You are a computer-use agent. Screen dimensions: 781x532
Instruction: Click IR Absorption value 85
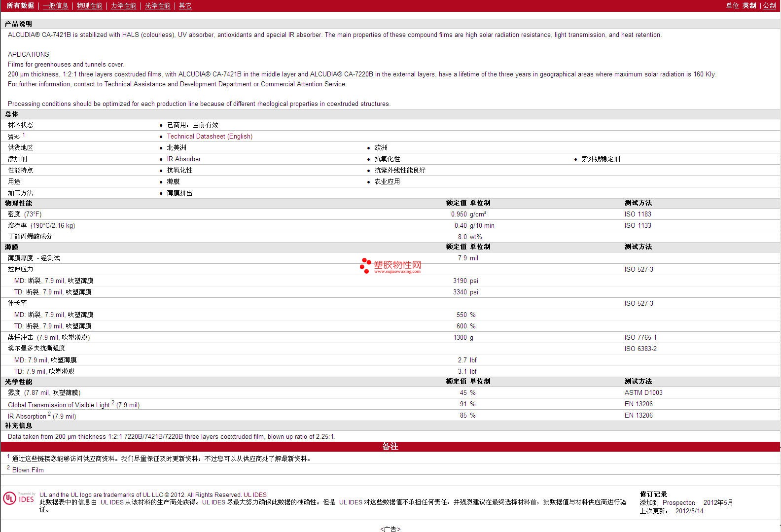coord(463,416)
